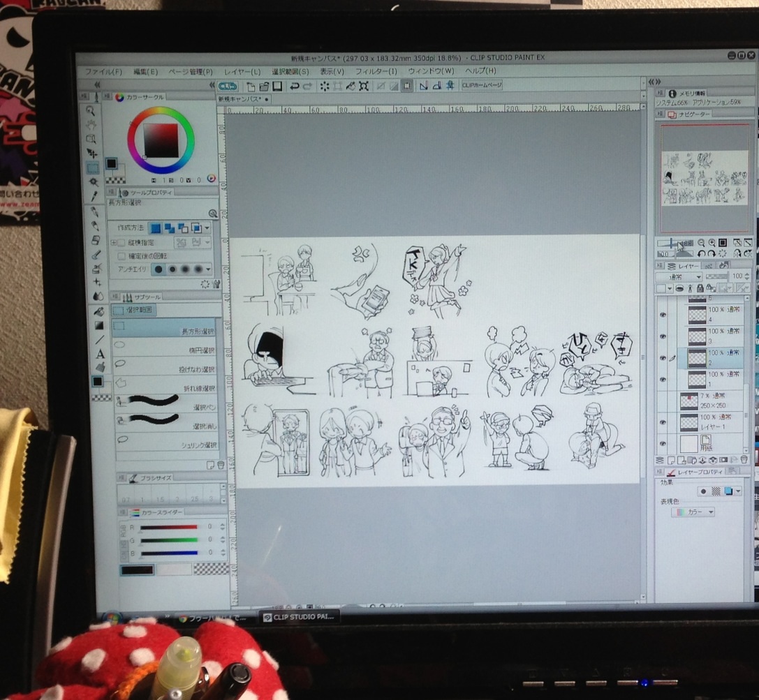Screen dimensions: 759x700
Task: Open layer effect dropdown arrow
Action: click(x=738, y=491)
